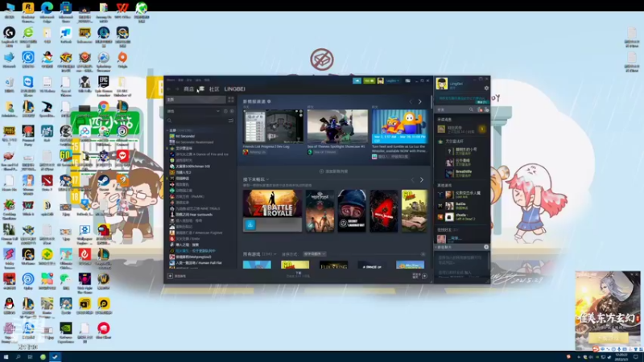This screenshot has width=644, height=362.
Task: Open the Windows Start menu
Action: (6, 356)
